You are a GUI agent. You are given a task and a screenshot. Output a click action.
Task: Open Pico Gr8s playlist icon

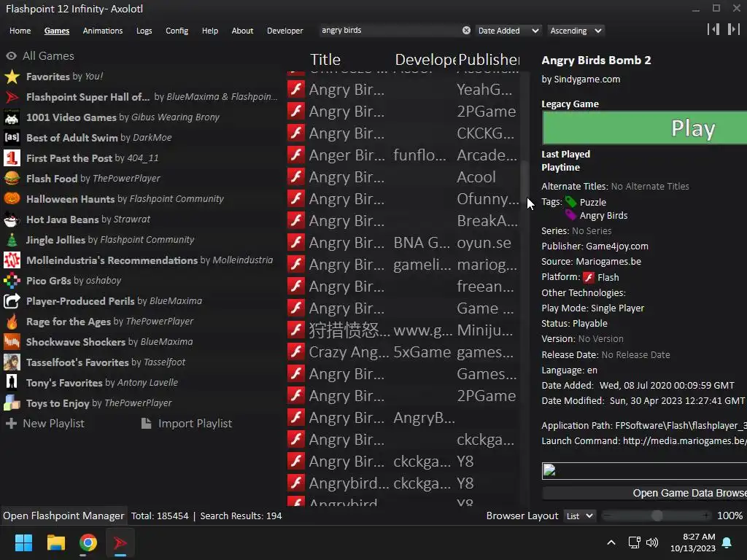[x=12, y=281]
